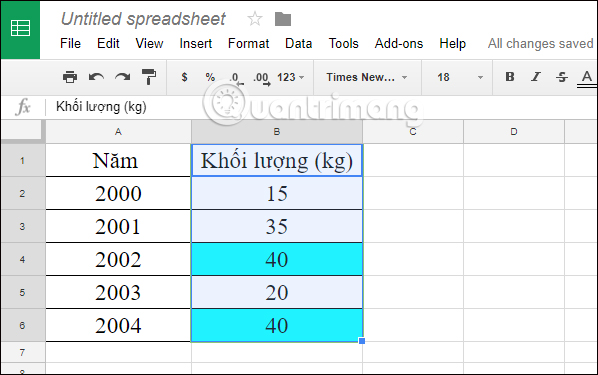Toggle italic formatting

pos(536,77)
